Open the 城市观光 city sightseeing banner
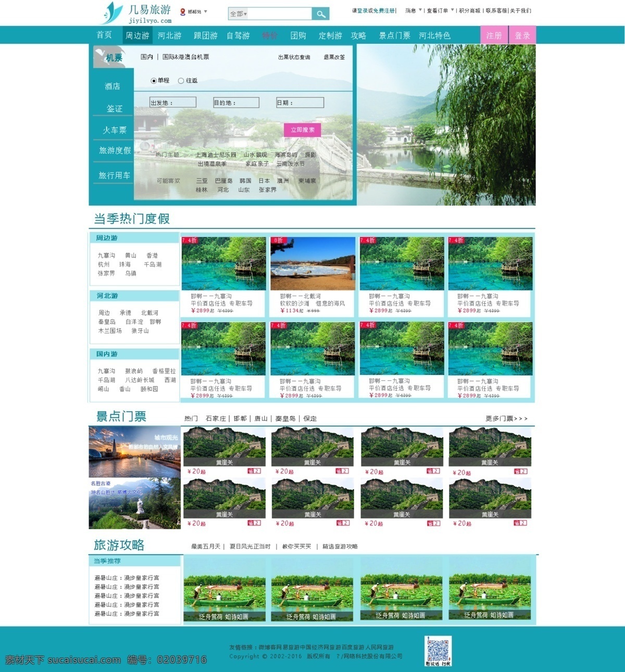The height and width of the screenshot is (672, 625). [x=135, y=452]
